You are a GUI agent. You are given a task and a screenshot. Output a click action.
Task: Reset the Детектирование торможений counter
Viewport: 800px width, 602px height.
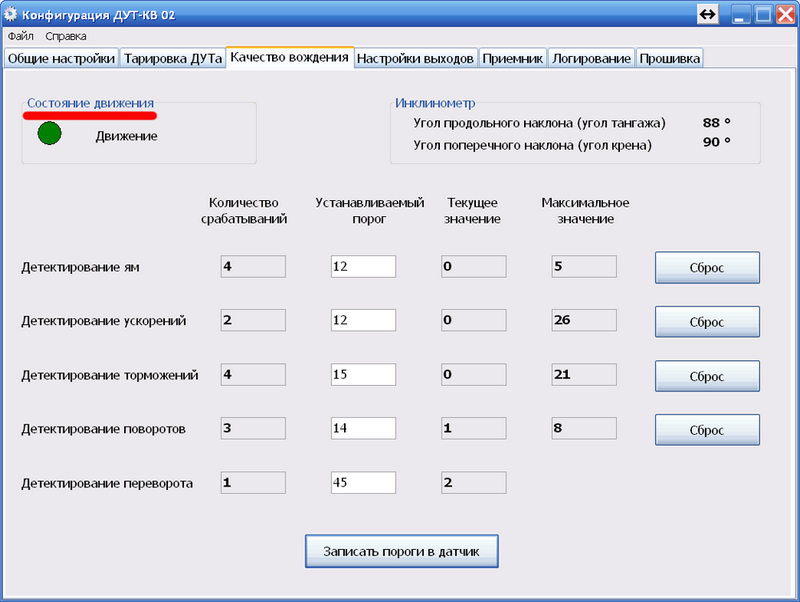[707, 376]
